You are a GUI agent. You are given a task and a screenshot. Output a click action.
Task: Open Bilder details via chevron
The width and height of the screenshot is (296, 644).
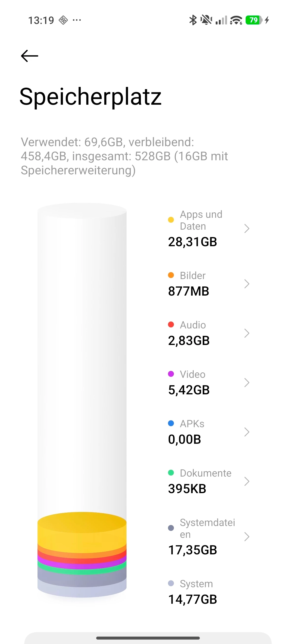[246, 284]
